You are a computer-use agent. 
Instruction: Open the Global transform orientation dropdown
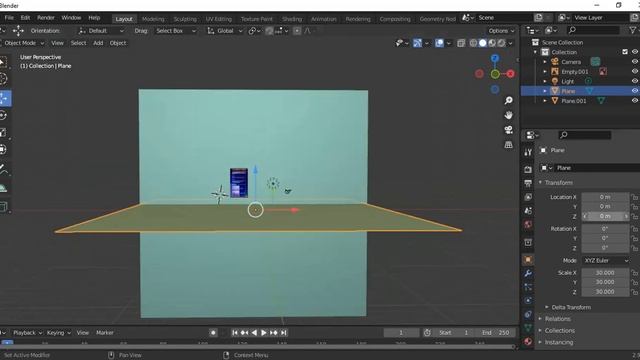[x=224, y=31]
